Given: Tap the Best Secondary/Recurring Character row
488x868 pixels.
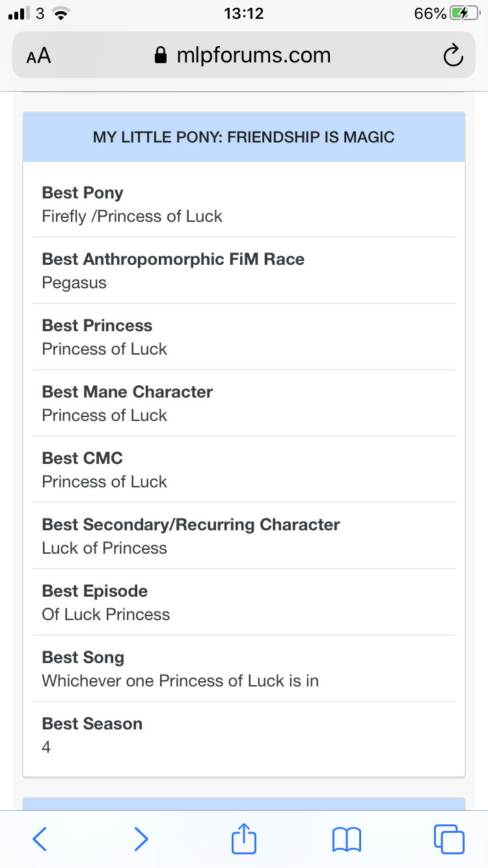Looking at the screenshot, I should [244, 536].
